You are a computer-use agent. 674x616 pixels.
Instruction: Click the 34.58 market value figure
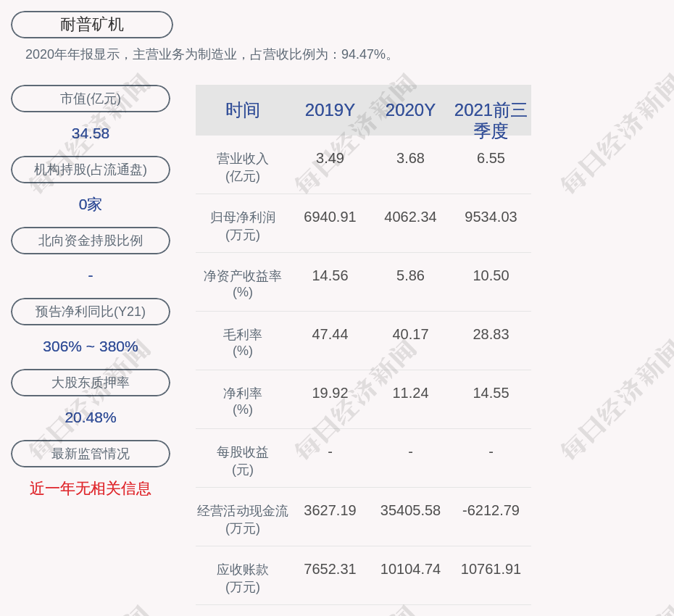coord(91,133)
